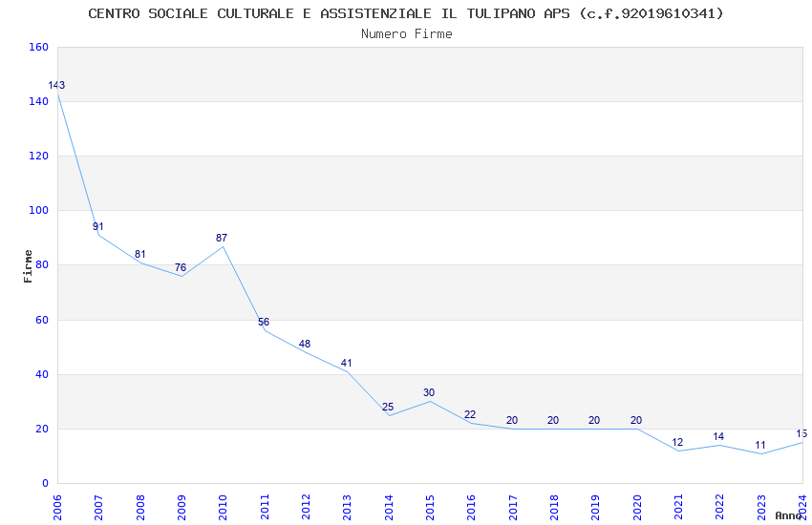
Task: Select the data label 48 for 2012
Action: pos(305,344)
